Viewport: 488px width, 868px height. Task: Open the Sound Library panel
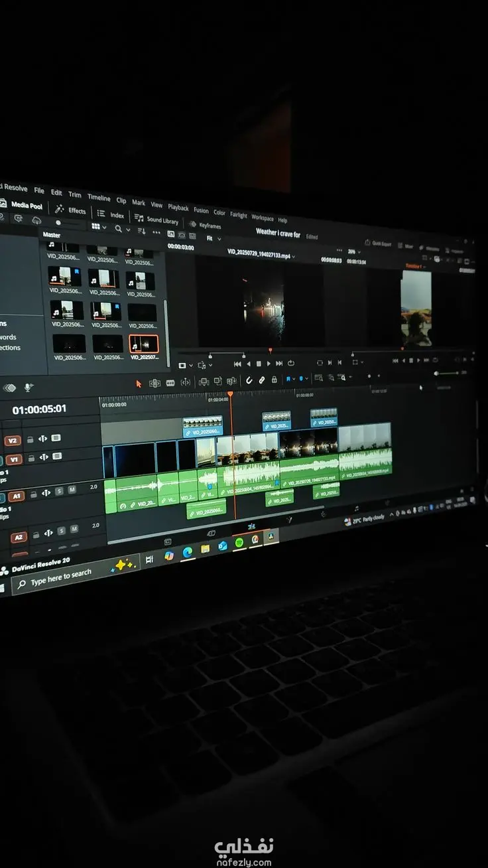click(156, 219)
